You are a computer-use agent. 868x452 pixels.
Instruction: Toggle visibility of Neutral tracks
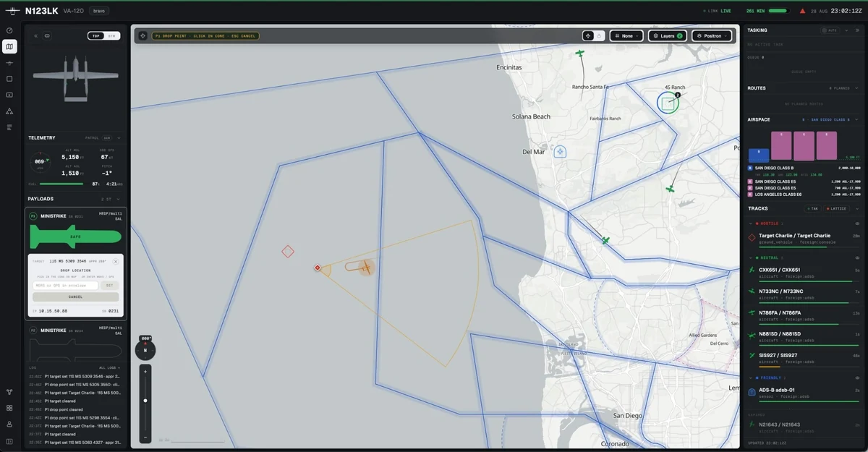click(857, 257)
